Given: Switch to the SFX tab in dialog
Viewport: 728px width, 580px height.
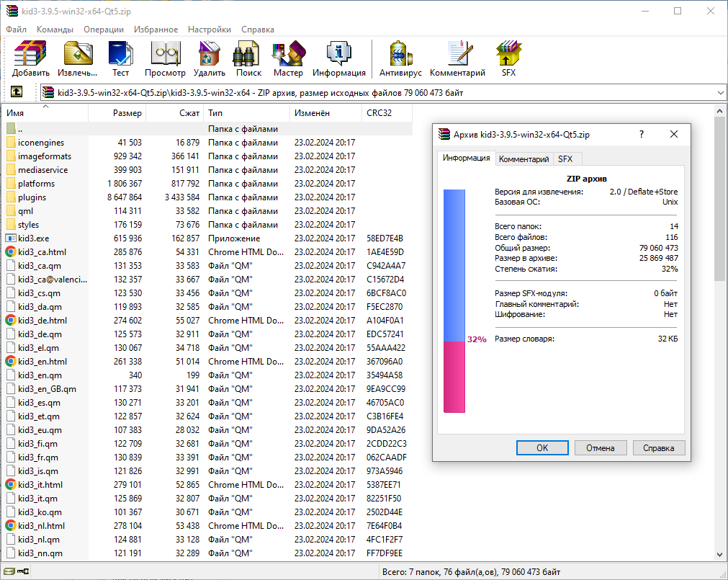Looking at the screenshot, I should click(565, 159).
